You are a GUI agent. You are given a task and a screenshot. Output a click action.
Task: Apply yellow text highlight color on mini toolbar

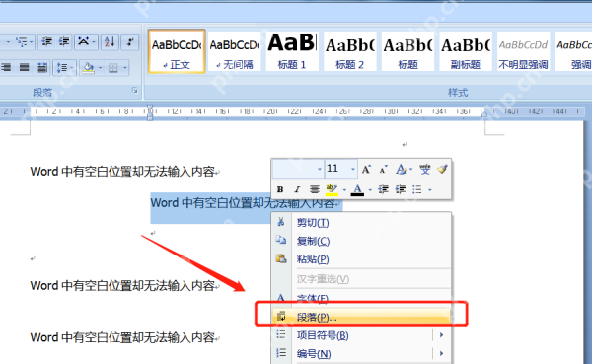coord(332,189)
